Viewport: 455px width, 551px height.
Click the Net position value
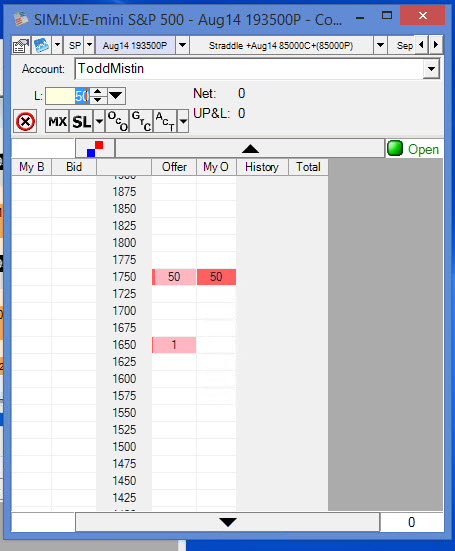241,93
